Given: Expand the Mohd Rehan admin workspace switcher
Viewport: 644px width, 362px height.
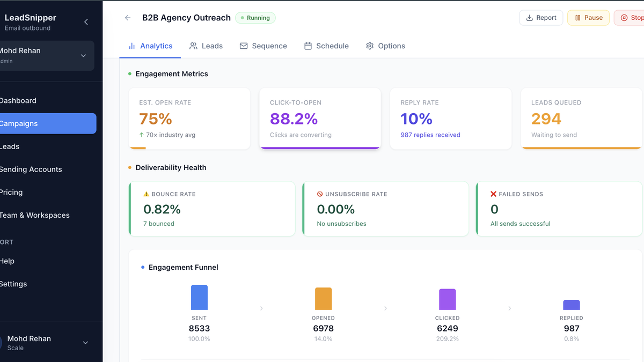Looking at the screenshot, I should click(x=47, y=56).
